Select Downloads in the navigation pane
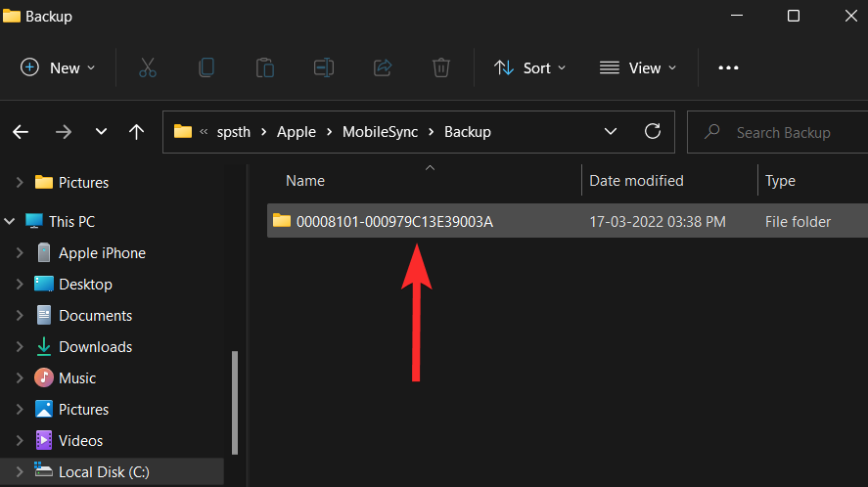868x487 pixels. point(95,347)
